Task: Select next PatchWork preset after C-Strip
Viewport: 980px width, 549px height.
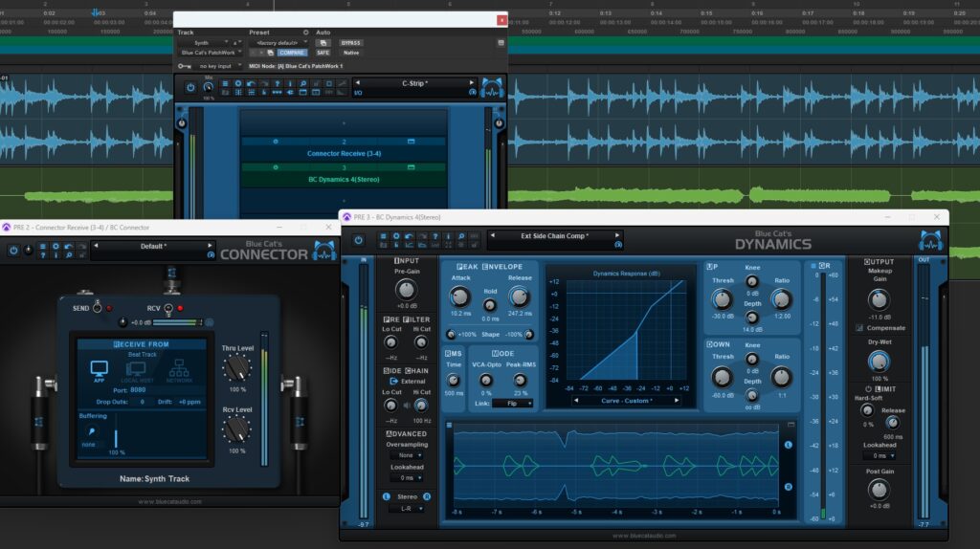Action: [472, 82]
